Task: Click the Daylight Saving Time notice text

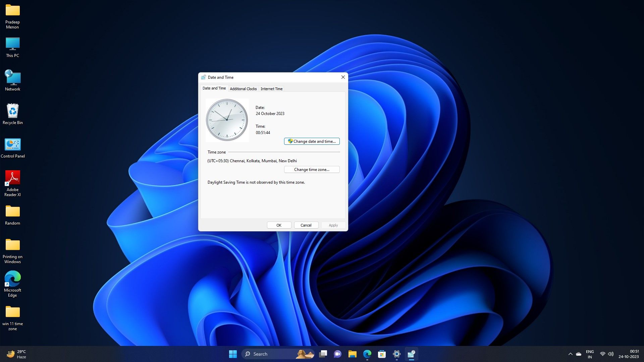Action: (256, 182)
